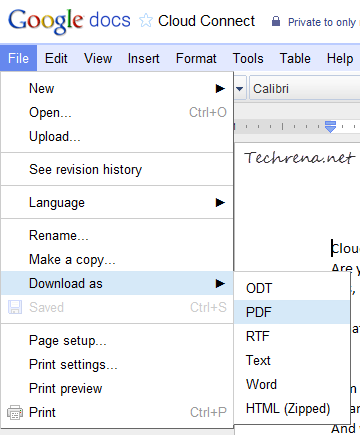
Task: Expand the New submenu
Action: pyautogui.click(x=117, y=89)
